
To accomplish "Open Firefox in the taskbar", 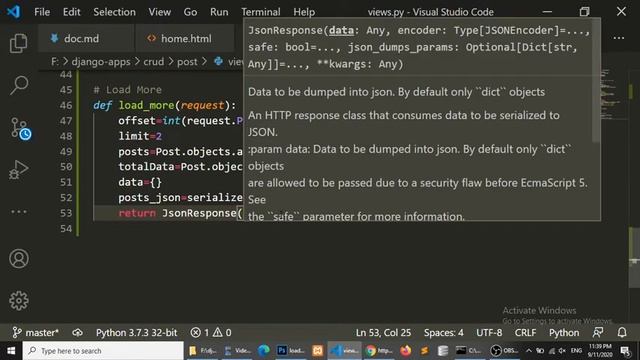I will 406,351.
